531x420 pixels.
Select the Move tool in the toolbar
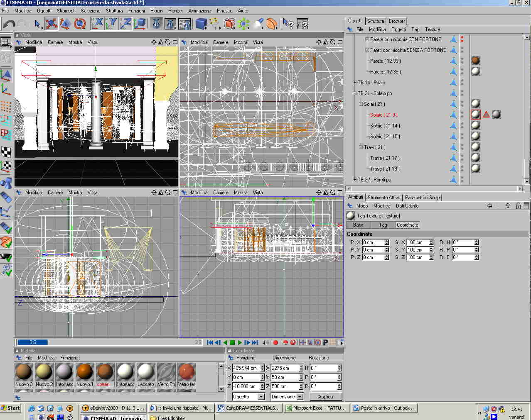point(51,24)
